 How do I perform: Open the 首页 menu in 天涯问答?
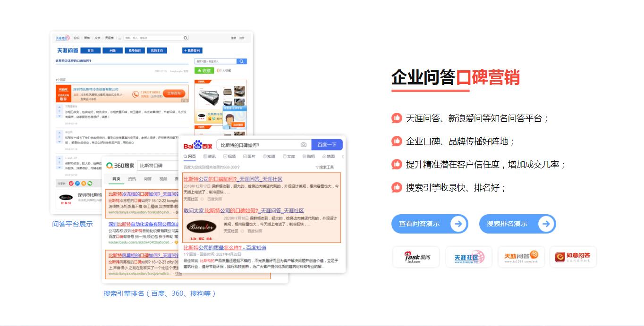pos(90,50)
